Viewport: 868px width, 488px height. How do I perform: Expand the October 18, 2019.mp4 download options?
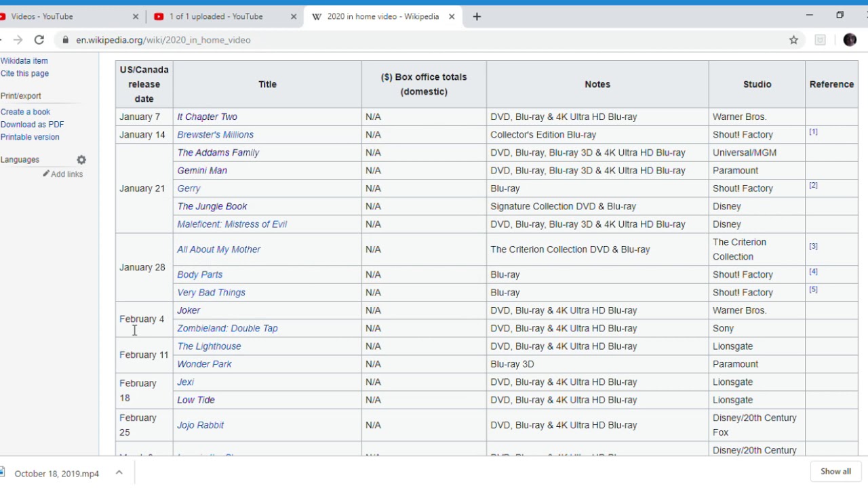pyautogui.click(x=119, y=472)
